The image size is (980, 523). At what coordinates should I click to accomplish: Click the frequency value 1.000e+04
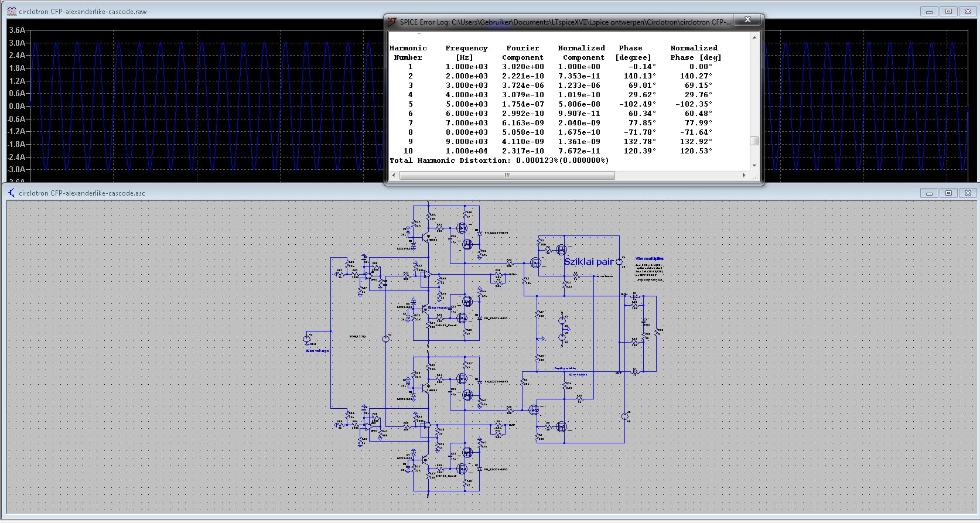(466, 151)
